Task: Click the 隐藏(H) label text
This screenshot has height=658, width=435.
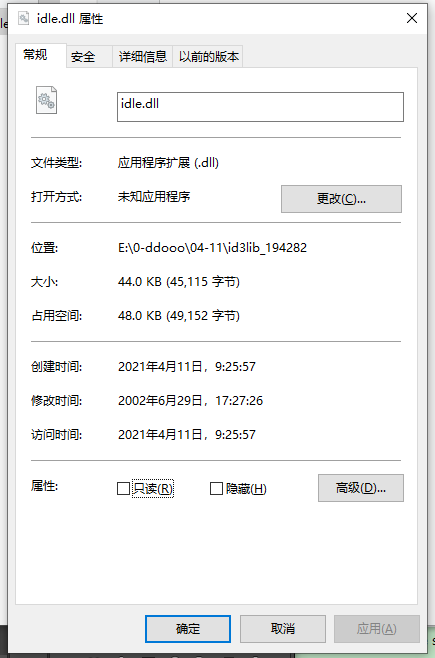Action: [246, 489]
